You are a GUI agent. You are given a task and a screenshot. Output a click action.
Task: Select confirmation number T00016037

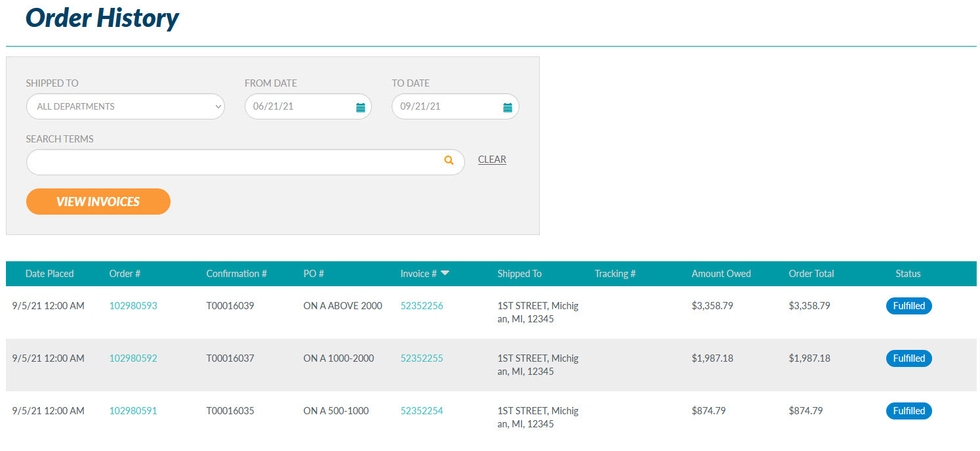[x=230, y=358]
